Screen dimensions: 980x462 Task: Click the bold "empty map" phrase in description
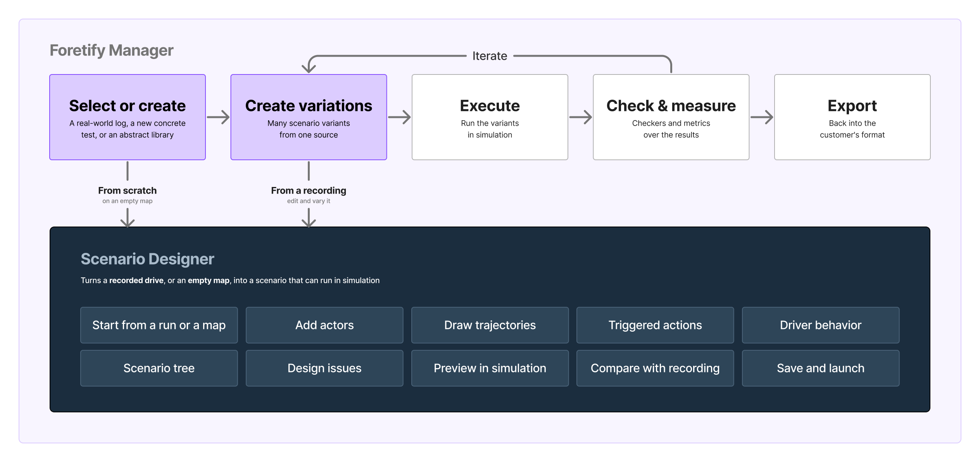209,280
